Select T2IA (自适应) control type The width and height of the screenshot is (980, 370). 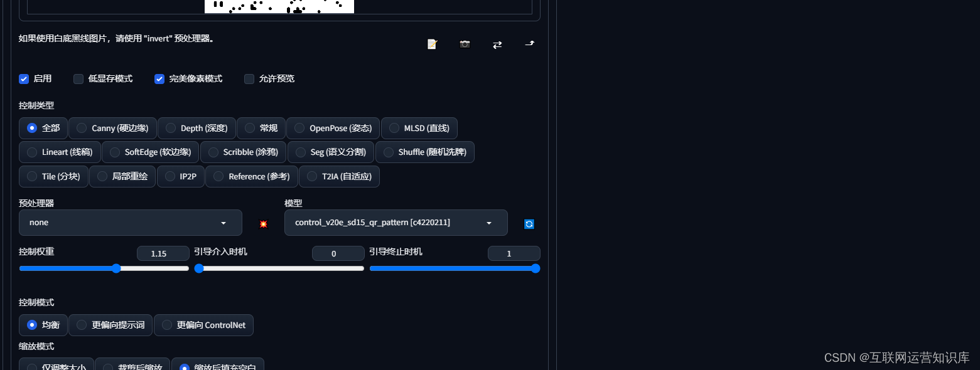click(339, 177)
